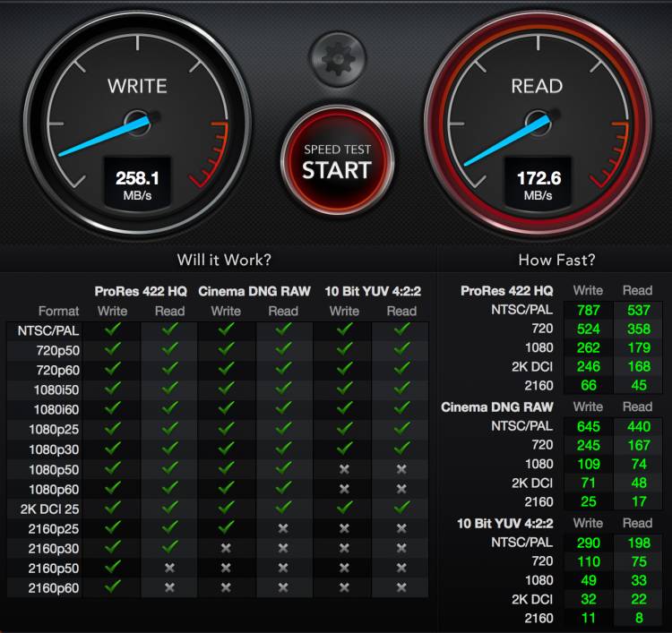672x633 pixels.
Task: Click 10 Bit YUV write cross for 2160p60
Action: (x=344, y=587)
